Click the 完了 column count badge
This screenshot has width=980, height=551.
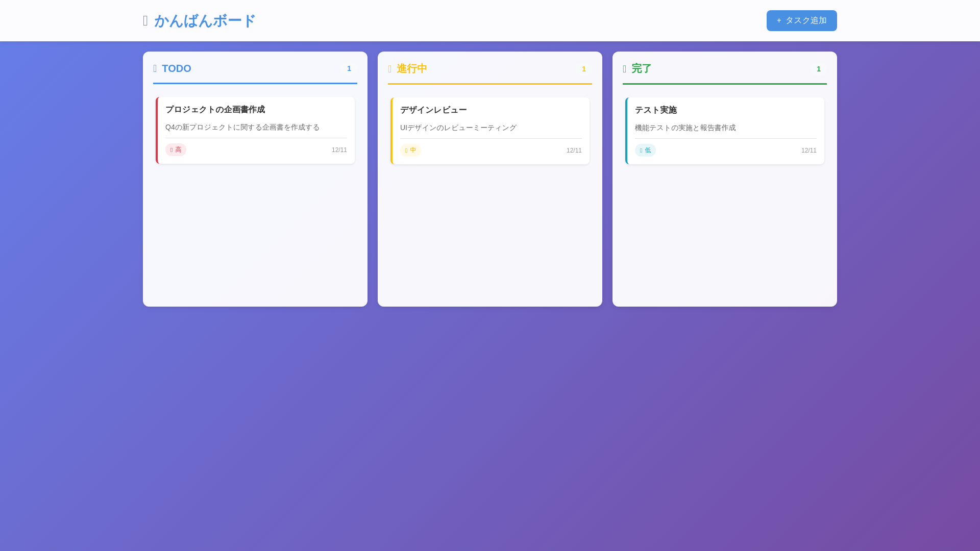tap(819, 69)
